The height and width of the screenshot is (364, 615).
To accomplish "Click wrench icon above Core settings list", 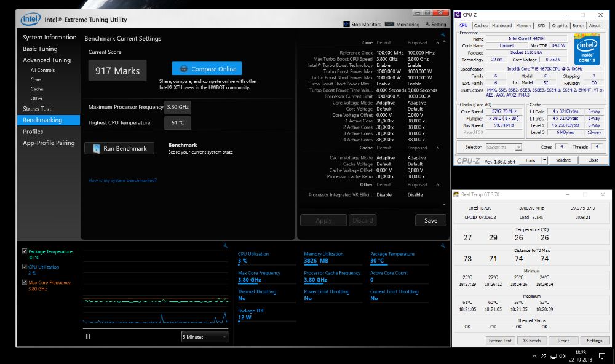I will tap(443, 34).
